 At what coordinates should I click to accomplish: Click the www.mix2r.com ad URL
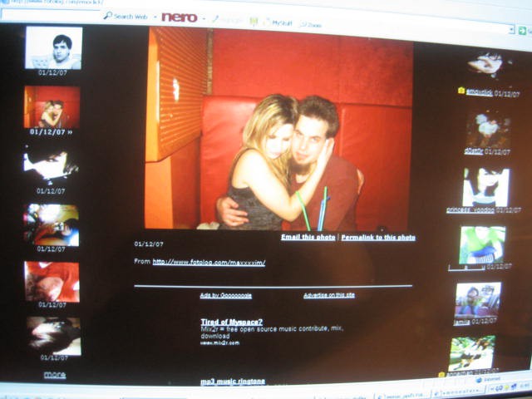point(219,342)
